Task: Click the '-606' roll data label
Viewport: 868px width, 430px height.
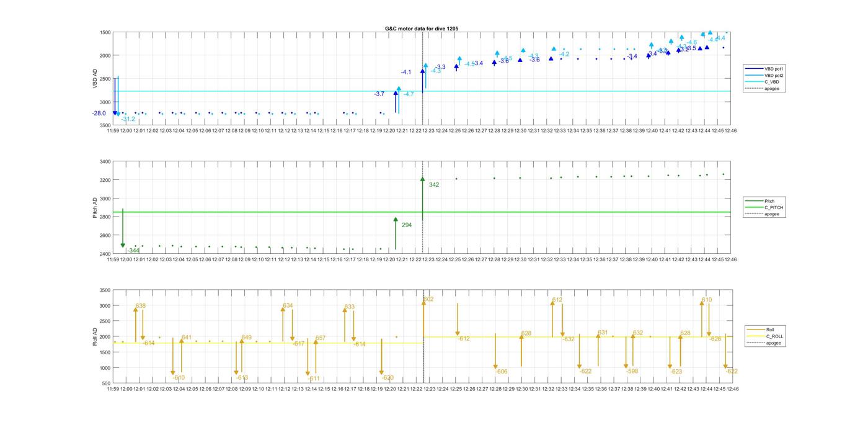Action: pyautogui.click(x=501, y=372)
